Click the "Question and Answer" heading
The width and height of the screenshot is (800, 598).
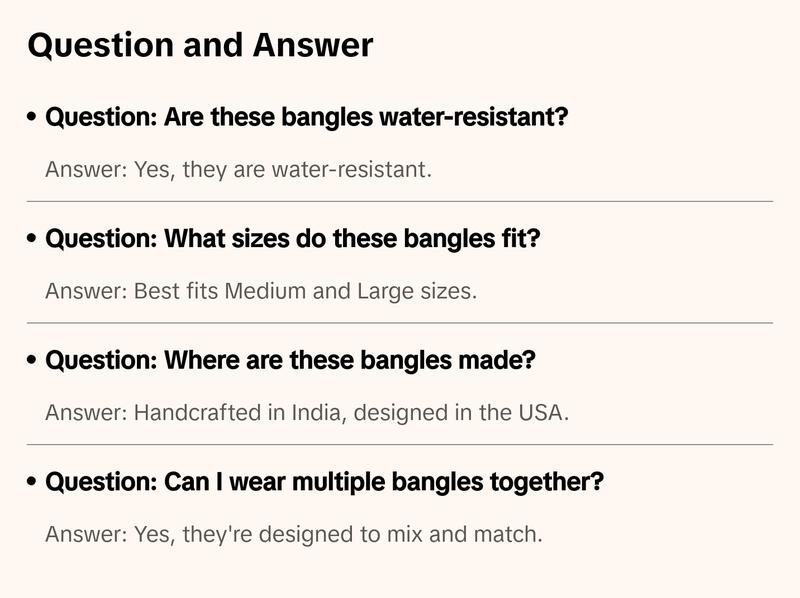pyautogui.click(x=200, y=45)
